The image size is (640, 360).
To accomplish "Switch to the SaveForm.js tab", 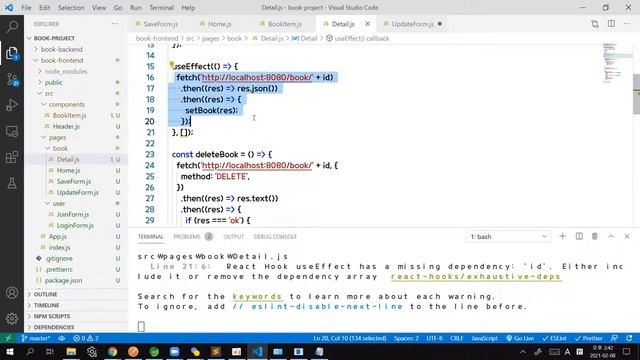I will pos(160,24).
